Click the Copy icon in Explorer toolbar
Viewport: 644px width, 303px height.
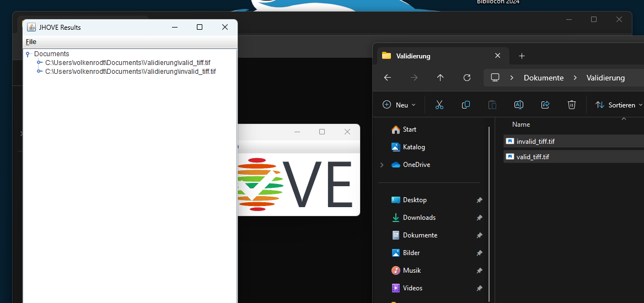pos(465,105)
